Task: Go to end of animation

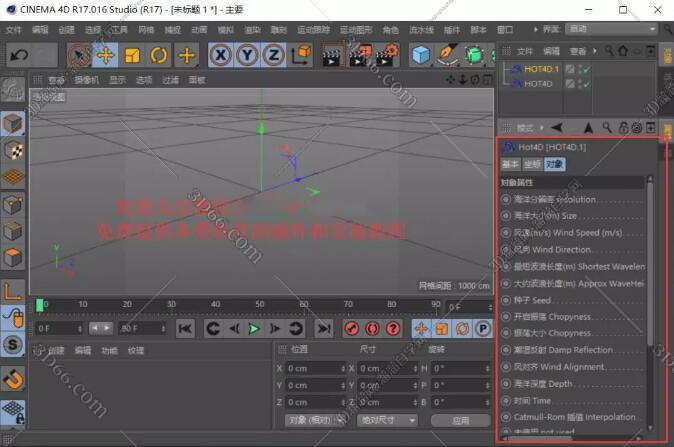Action: 324,329
